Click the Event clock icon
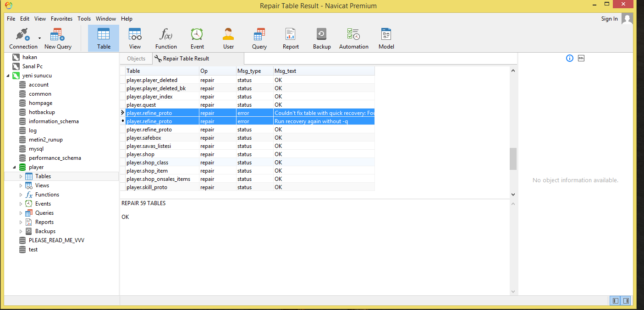This screenshot has height=310, width=644. pyautogui.click(x=197, y=35)
